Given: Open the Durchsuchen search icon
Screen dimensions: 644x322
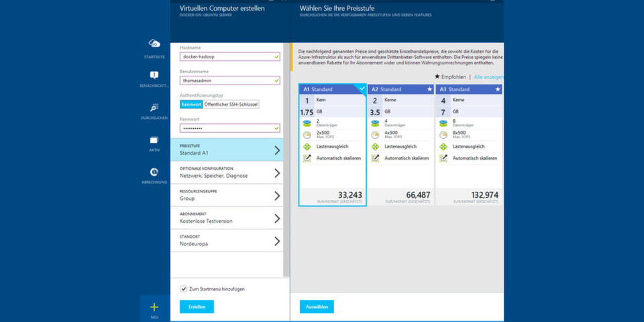Looking at the screenshot, I should tap(154, 107).
